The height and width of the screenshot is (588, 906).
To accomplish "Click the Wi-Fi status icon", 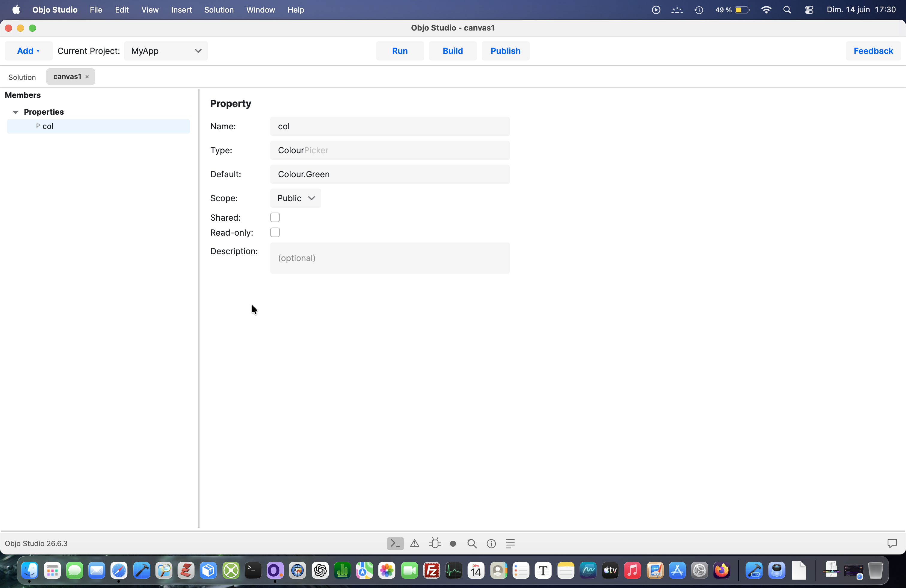I will pos(766,10).
